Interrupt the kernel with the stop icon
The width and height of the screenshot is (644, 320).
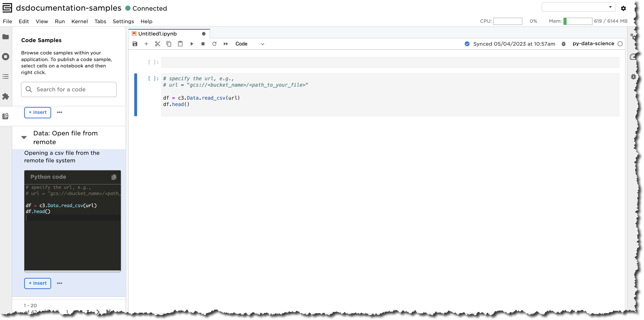tap(203, 44)
